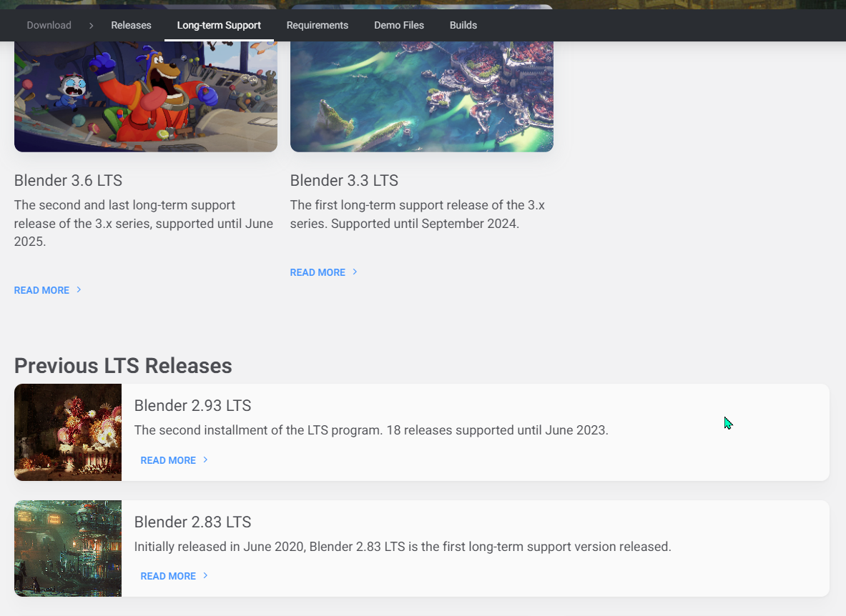Open the Requirements tab
Viewport: 846px width, 616px height.
point(318,25)
